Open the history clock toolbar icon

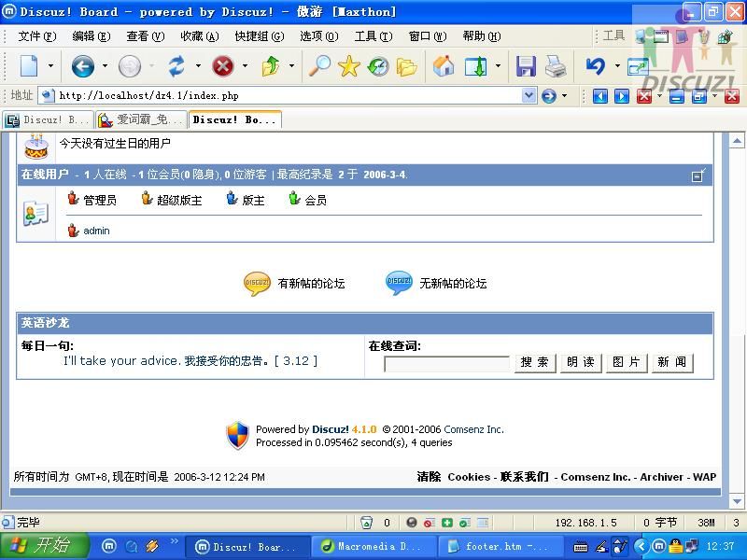pyautogui.click(x=378, y=65)
